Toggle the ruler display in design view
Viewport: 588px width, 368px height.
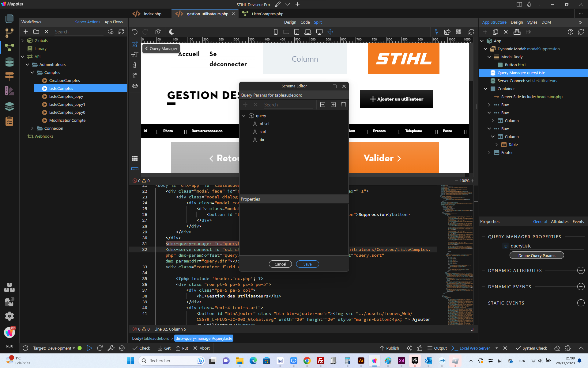point(135,169)
